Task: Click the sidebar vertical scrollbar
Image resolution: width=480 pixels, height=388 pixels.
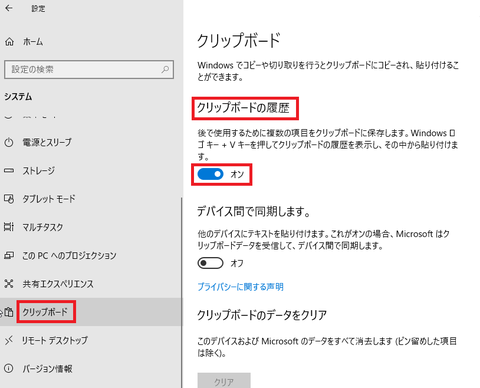Action: click(182, 293)
